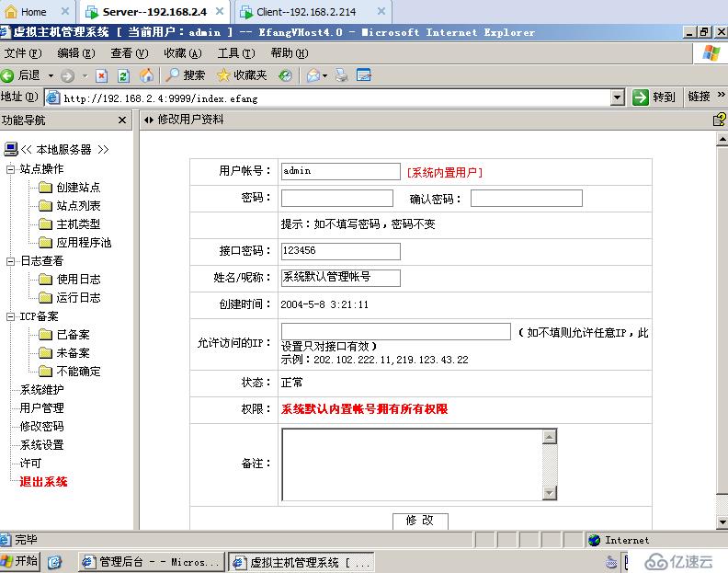Viewport: 728px width, 573px height.
Task: Click the Mail envelope icon
Action: pyautogui.click(x=313, y=75)
